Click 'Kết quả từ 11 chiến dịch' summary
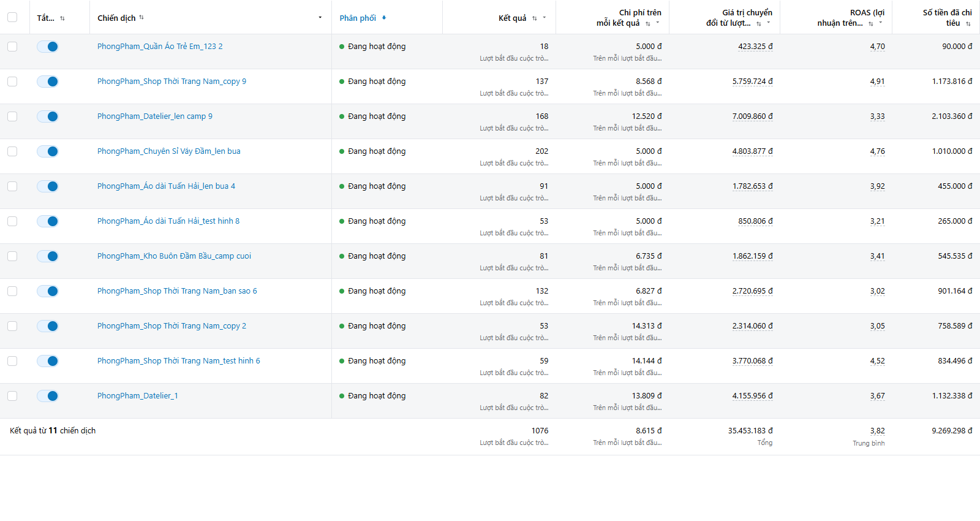The image size is (980, 521). tap(53, 431)
